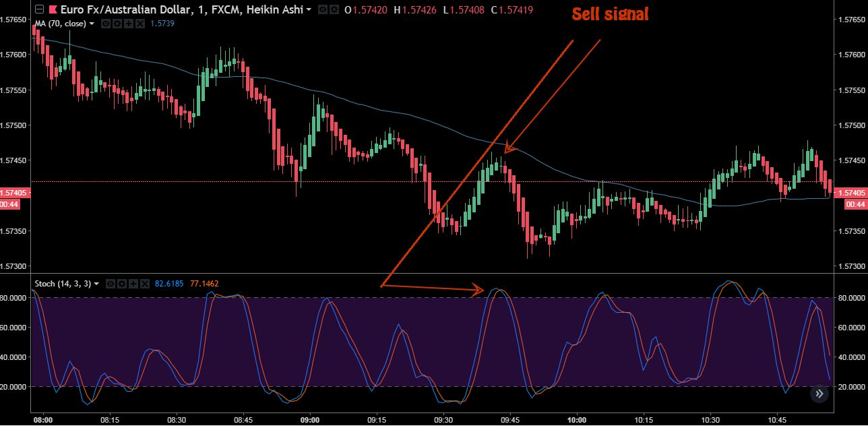Viewport: 868px width, 426px height.
Task: Open settings for the main price series
Action: 334,9
